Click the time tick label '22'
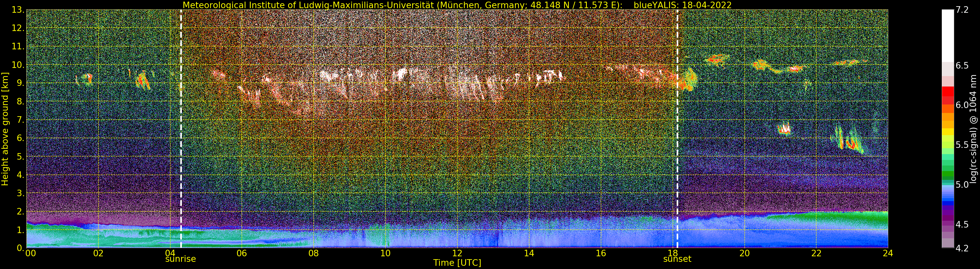This screenshot has width=980, height=269. click(816, 253)
